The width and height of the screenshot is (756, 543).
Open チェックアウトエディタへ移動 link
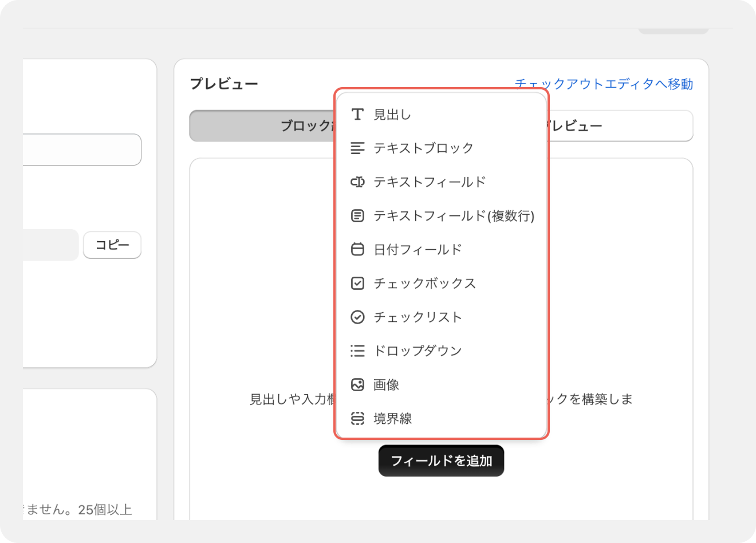[604, 84]
